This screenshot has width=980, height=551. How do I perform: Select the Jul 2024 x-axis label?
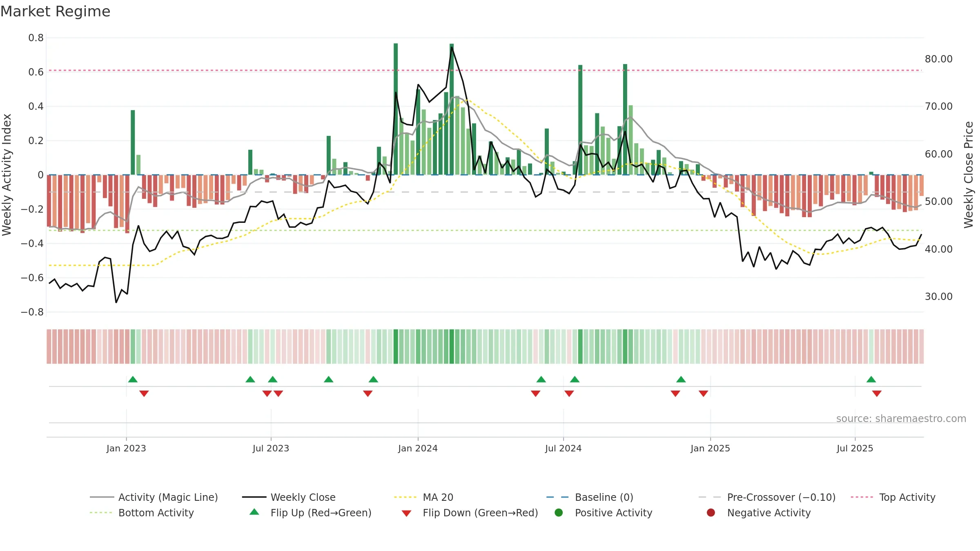(x=563, y=448)
